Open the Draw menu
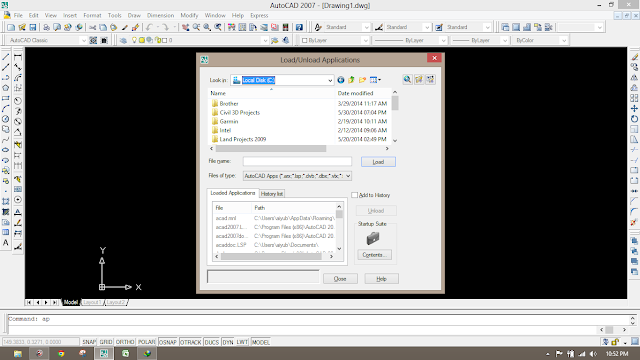Viewport: 640px width, 360px height. click(134, 16)
